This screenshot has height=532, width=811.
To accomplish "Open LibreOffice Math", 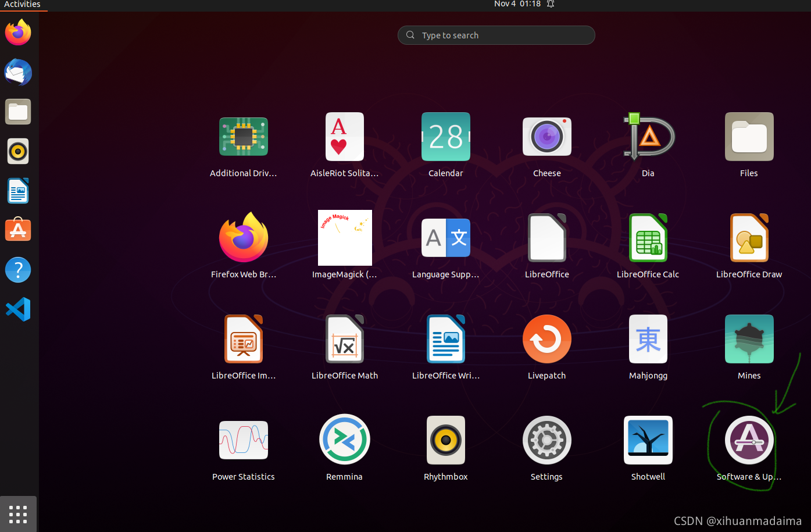I will tap(345, 339).
